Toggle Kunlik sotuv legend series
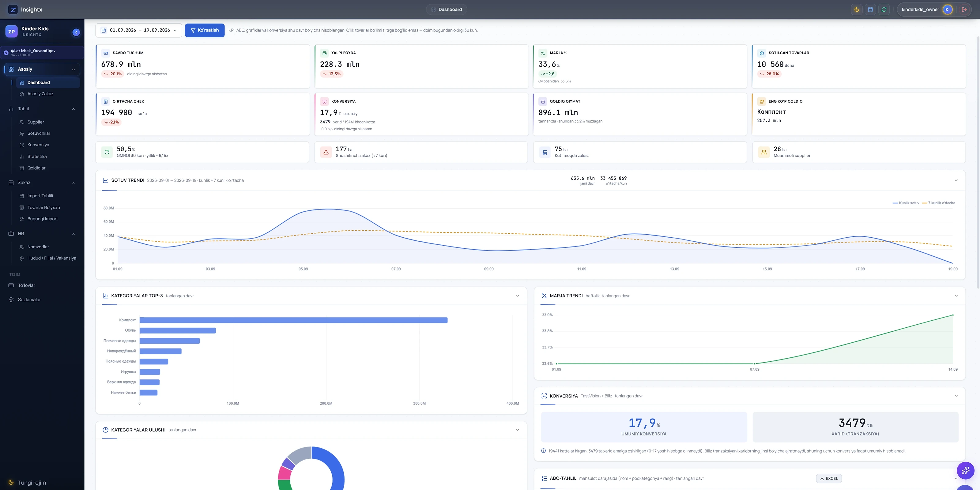This screenshot has width=980, height=490. [x=906, y=203]
